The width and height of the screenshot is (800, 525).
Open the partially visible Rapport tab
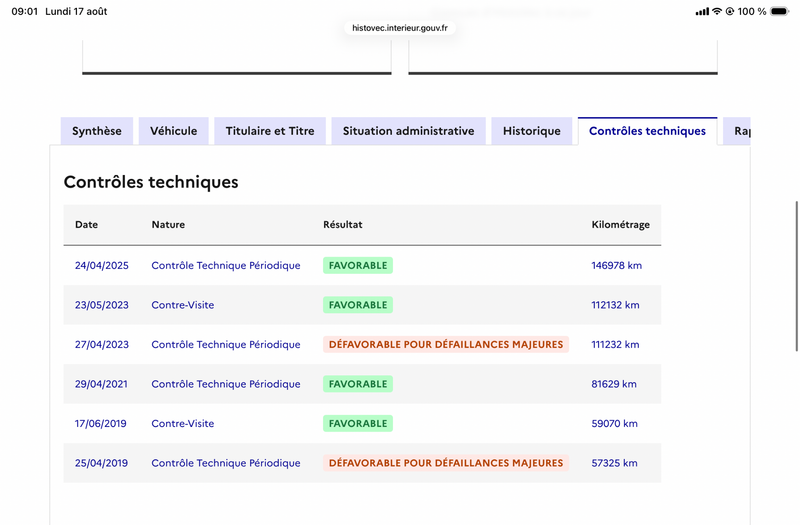[737, 131]
